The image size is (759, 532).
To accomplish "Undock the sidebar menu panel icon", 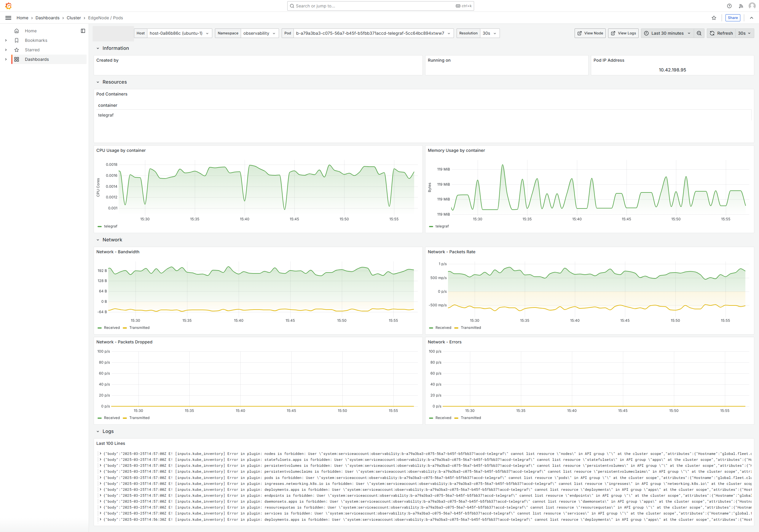I will coord(83,31).
